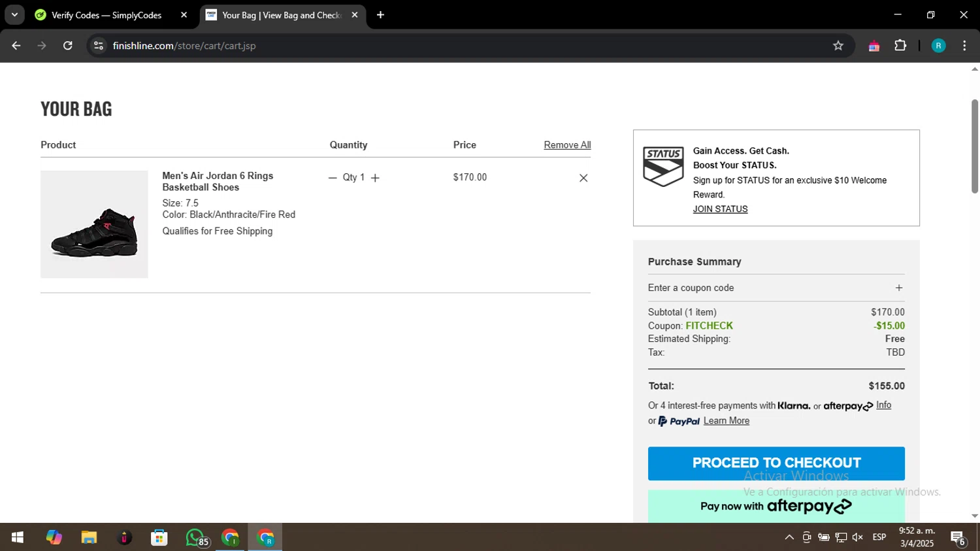This screenshot has height=551, width=980.
Task: Click the Qualifies for Free Shipping text
Action: pyautogui.click(x=218, y=231)
